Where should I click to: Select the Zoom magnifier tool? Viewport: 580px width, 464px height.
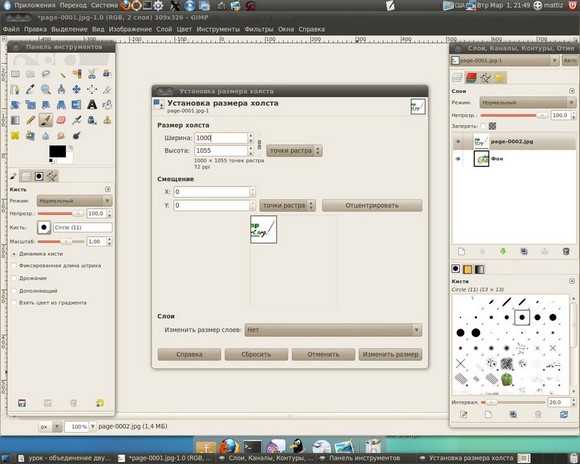click(46, 89)
